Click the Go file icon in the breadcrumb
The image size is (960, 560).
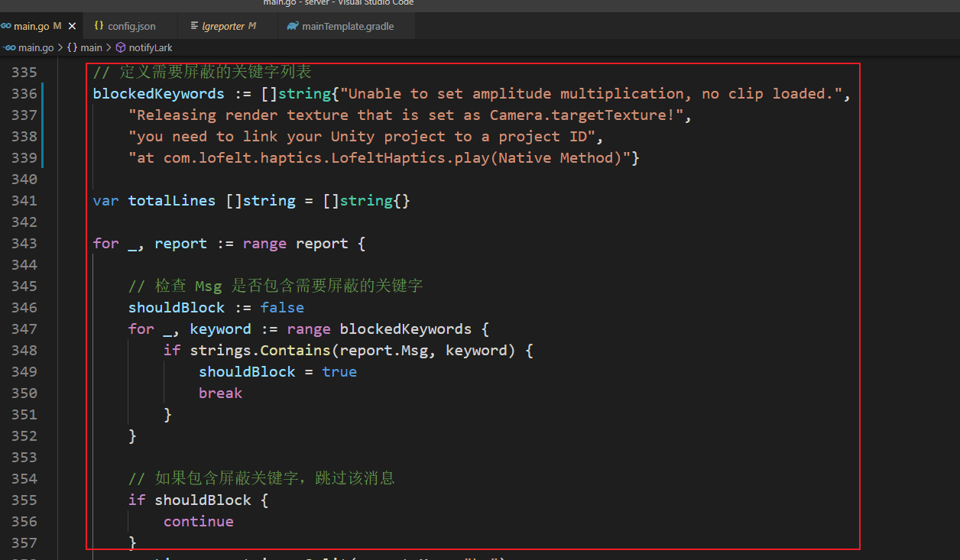[x=10, y=47]
